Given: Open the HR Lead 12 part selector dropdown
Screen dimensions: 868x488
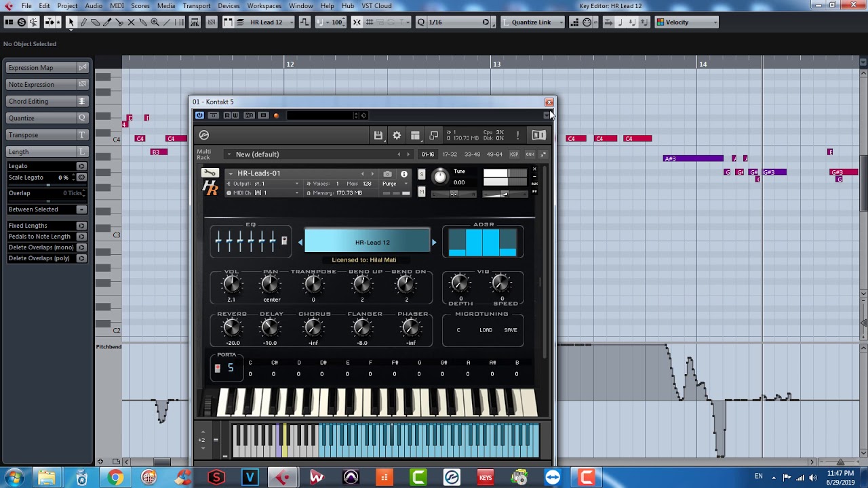Looking at the screenshot, I should pos(271,22).
